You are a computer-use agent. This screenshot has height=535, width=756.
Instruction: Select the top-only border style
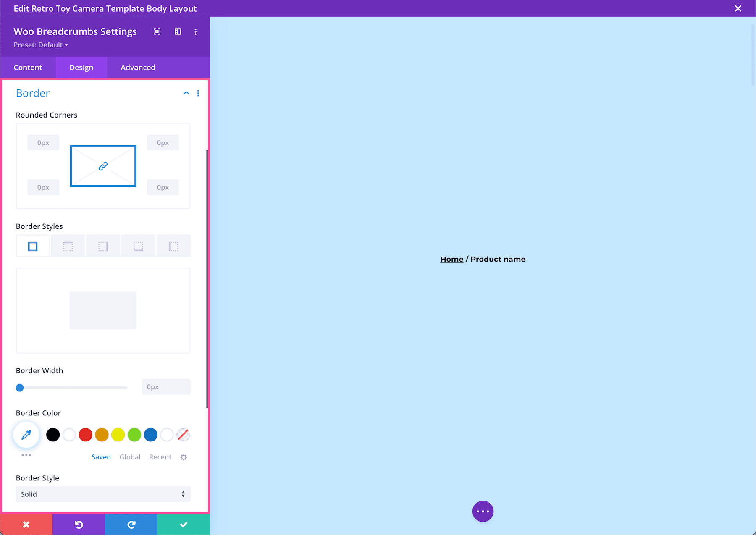pos(68,246)
